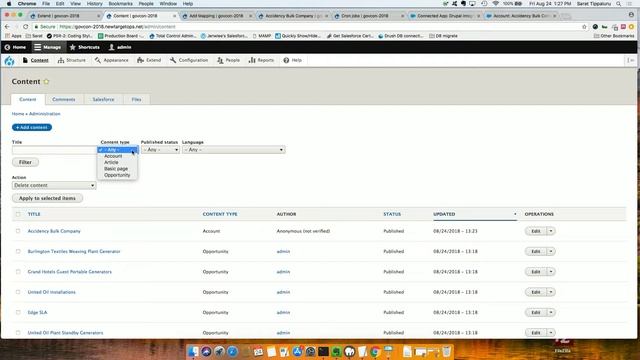
Task: Click Apply to selected items button
Action: tap(47, 198)
